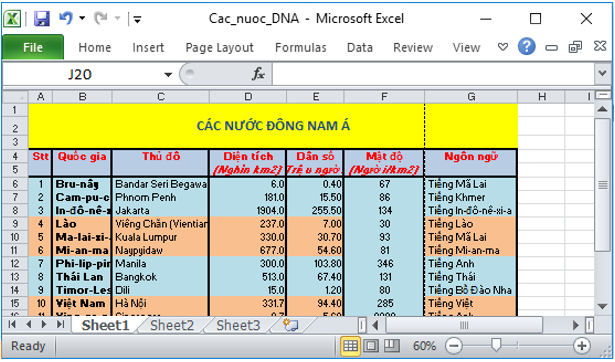The image size is (615, 362).
Task: Click the Excel application icon
Action: click(x=12, y=18)
